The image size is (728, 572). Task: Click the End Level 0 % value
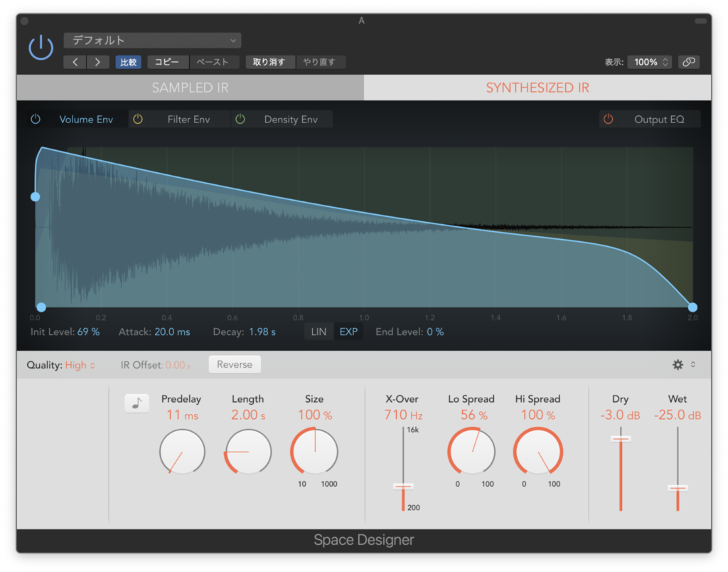435,332
